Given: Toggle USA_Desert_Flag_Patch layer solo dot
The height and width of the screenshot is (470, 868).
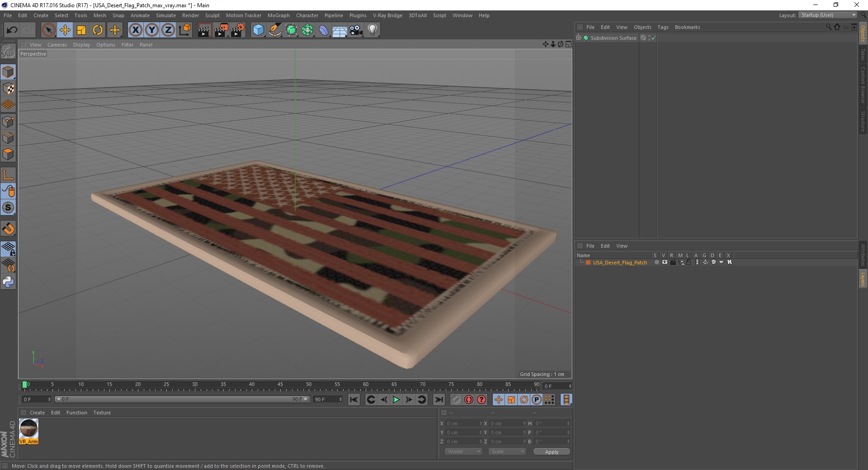Looking at the screenshot, I should pyautogui.click(x=656, y=262).
